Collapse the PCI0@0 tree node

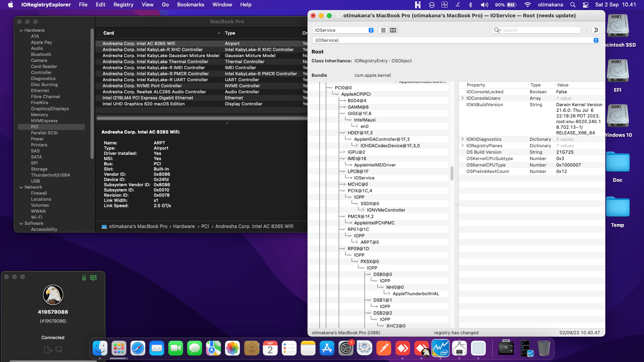coord(330,88)
